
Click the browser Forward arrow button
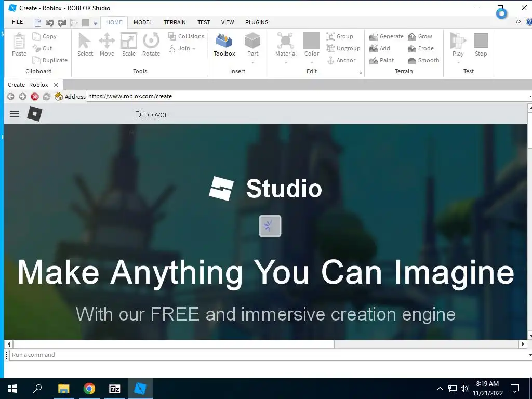click(22, 96)
